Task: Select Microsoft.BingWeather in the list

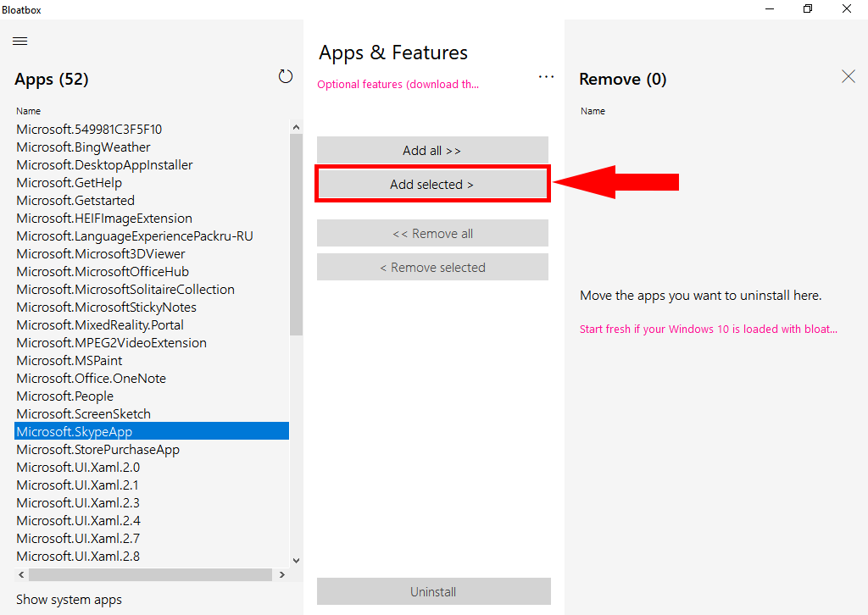Action: (x=83, y=147)
